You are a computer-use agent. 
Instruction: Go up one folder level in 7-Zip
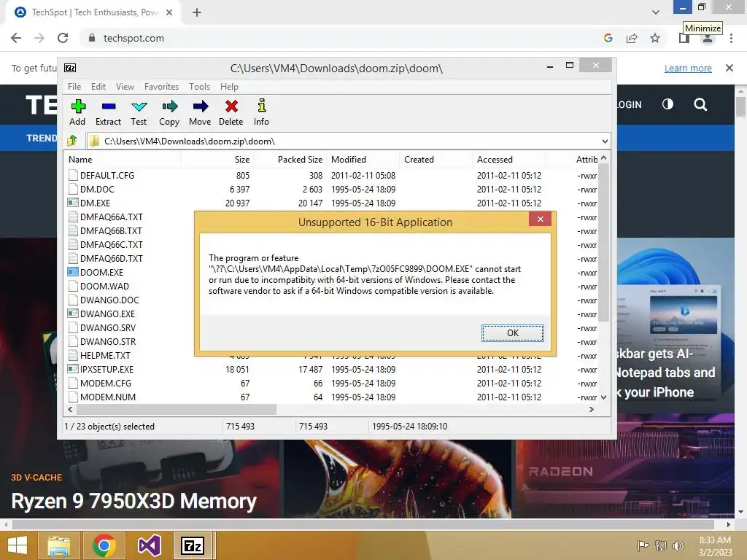click(72, 141)
